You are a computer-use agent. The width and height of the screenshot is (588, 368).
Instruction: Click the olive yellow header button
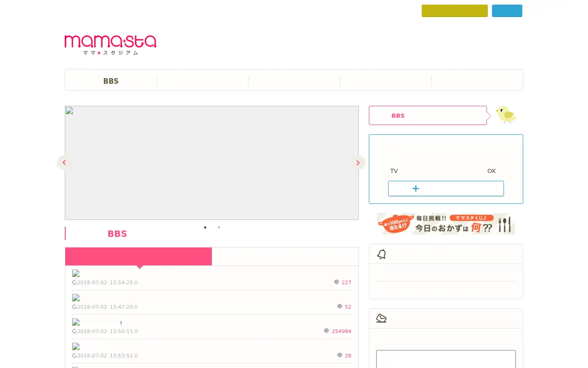point(455,11)
